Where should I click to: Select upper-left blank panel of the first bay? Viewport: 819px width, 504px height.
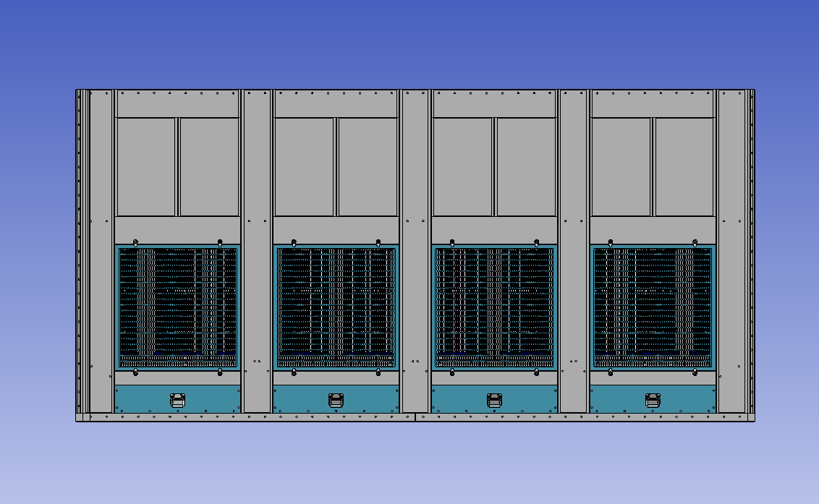[145, 167]
